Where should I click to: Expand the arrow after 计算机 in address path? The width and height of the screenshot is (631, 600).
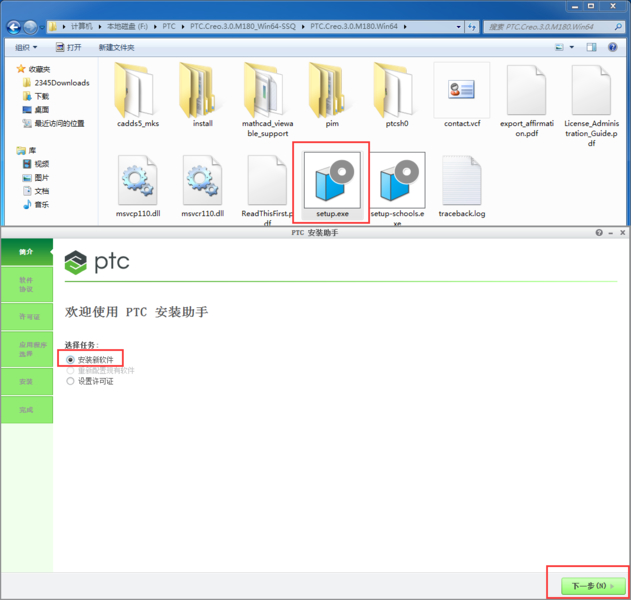coord(100,27)
